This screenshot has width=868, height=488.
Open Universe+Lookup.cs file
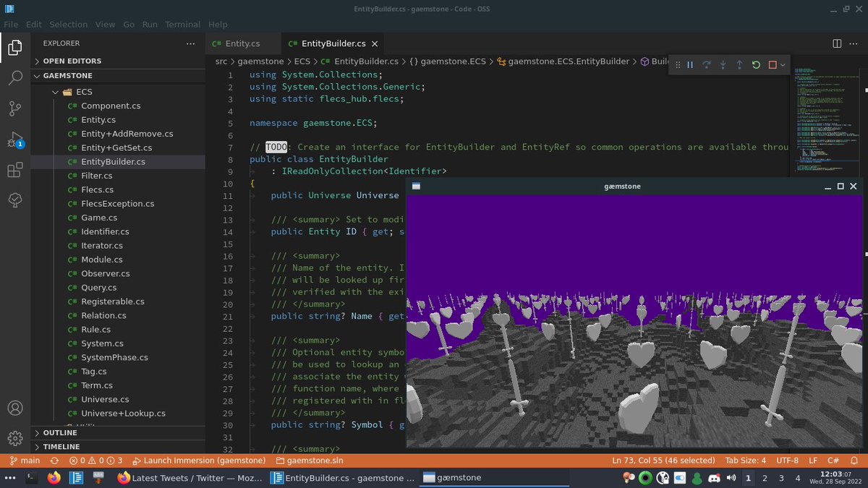tap(123, 414)
